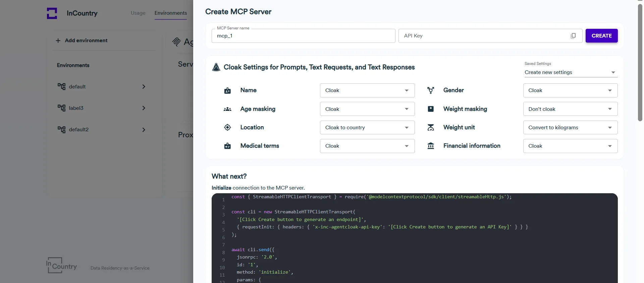Switch to the Usage tab
The image size is (644, 283).
click(138, 13)
